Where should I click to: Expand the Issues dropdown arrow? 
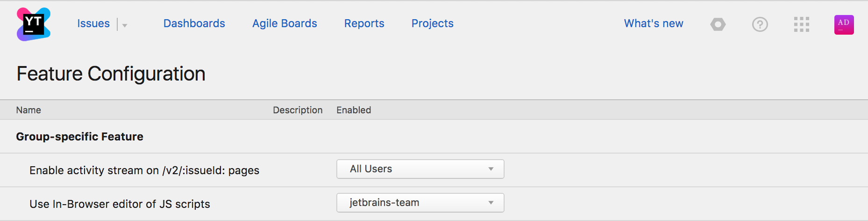pyautogui.click(x=125, y=25)
